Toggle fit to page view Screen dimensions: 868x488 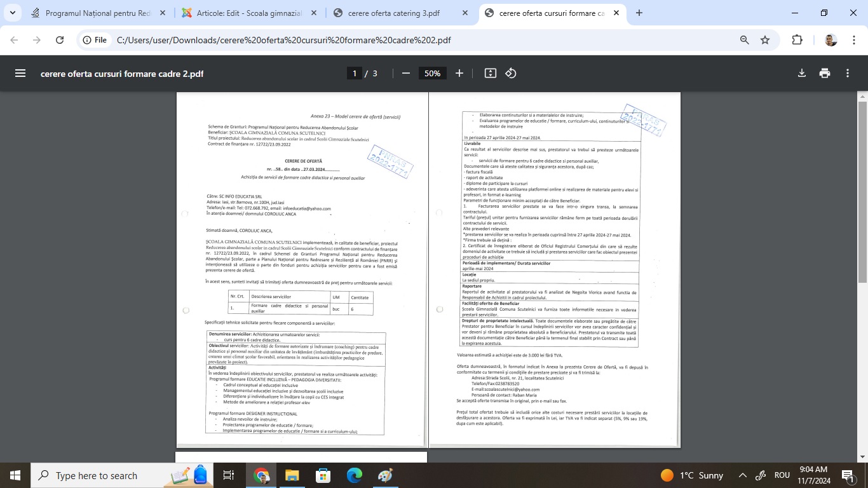[490, 73]
